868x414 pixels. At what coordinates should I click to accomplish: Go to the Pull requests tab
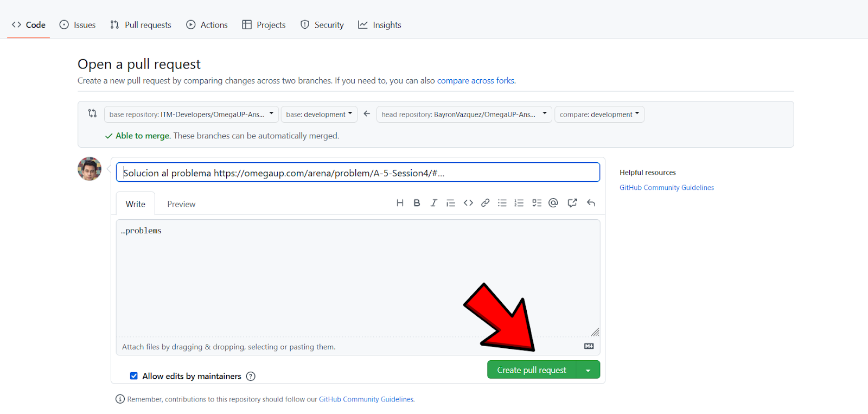(x=141, y=25)
